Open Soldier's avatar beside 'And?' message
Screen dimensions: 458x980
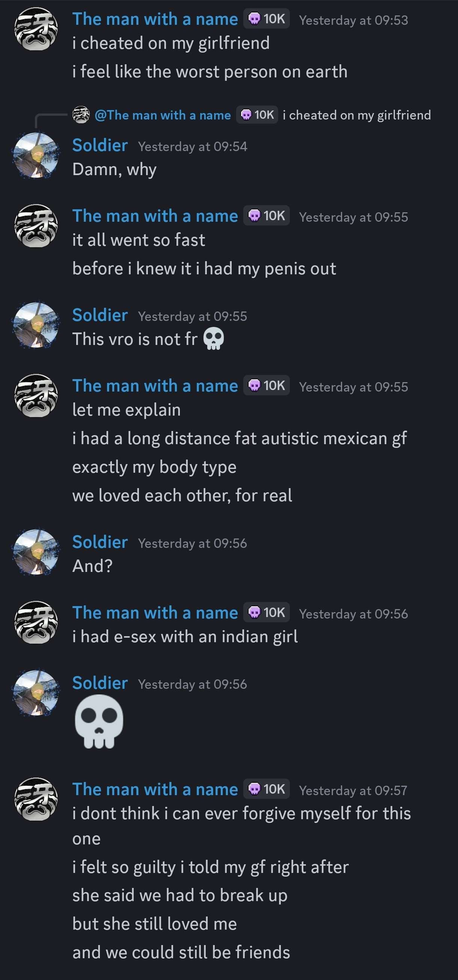(x=36, y=552)
